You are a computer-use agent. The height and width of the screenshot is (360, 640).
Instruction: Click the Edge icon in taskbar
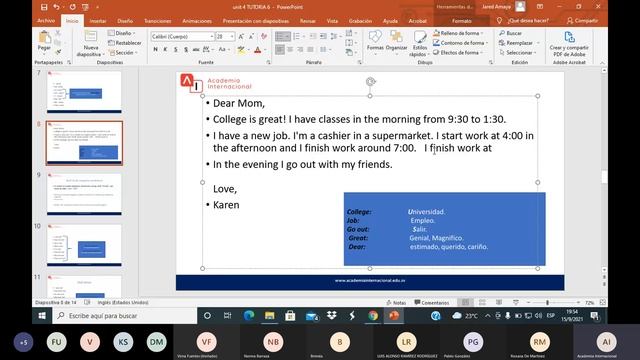[249, 316]
